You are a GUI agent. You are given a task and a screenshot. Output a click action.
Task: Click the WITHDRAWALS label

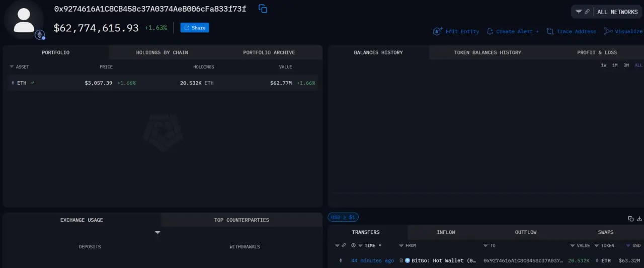pyautogui.click(x=245, y=247)
